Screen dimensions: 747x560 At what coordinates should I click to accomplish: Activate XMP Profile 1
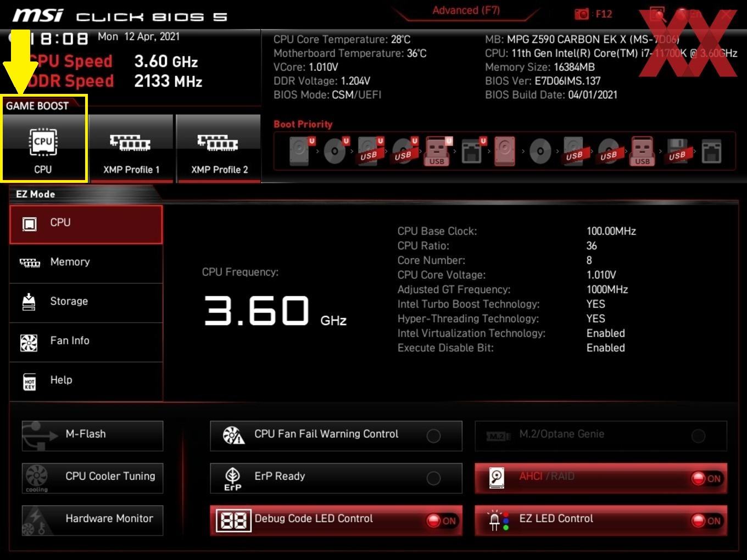click(131, 148)
